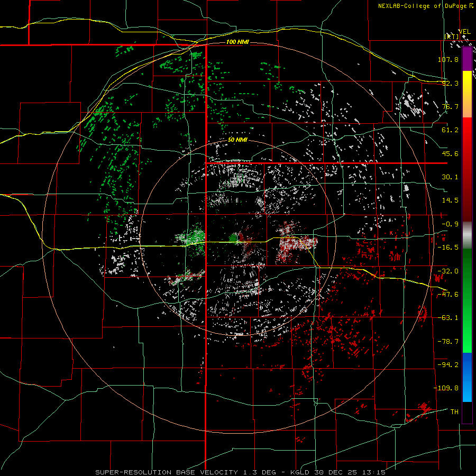Pick the blue segment of the velocity scale
The width and height of the screenshot is (476, 476).
click(x=467, y=377)
